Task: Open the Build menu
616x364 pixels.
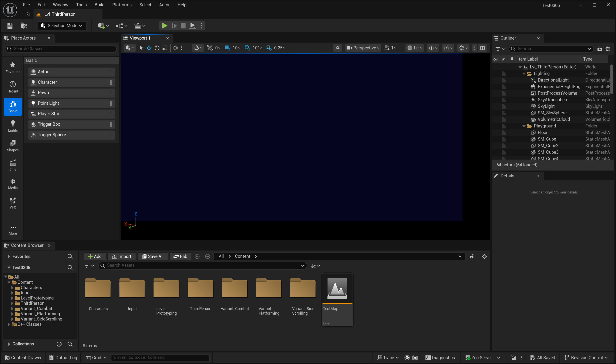Action: pyautogui.click(x=99, y=5)
